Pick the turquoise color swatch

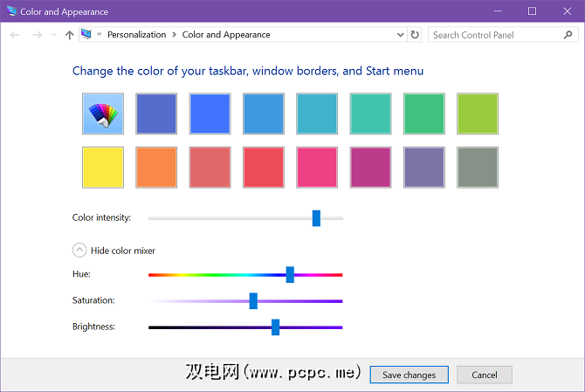tap(370, 113)
